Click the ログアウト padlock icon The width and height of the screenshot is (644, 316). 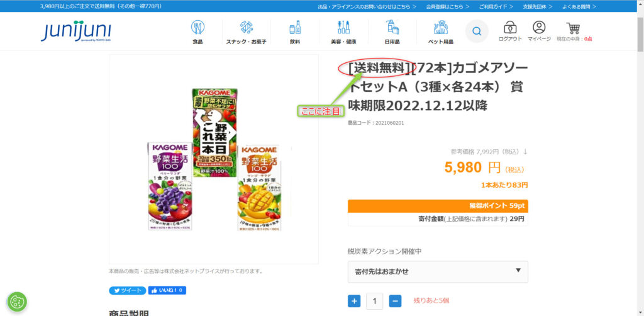(x=510, y=28)
